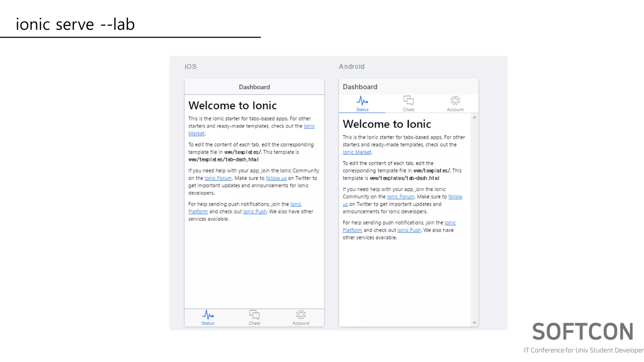This screenshot has height=362, width=644.
Task: Open the Ionic Push link in the Android panel
Action: 409,230
